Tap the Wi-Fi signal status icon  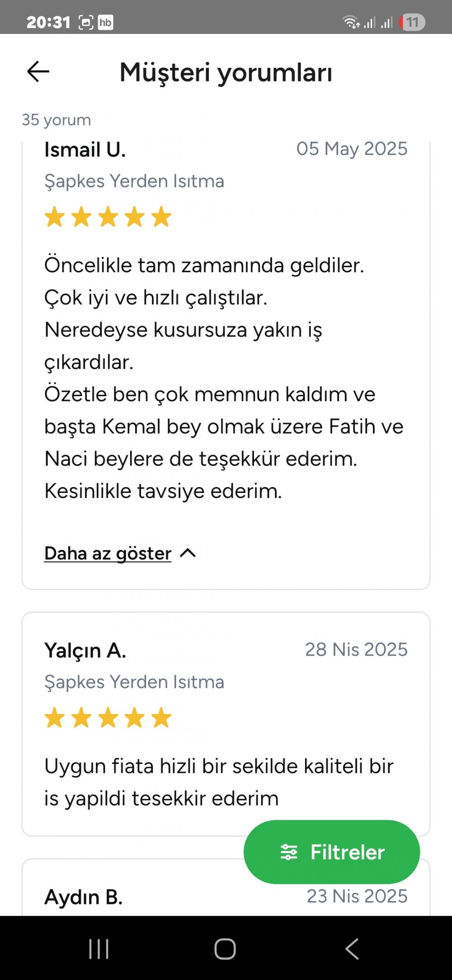click(x=350, y=22)
